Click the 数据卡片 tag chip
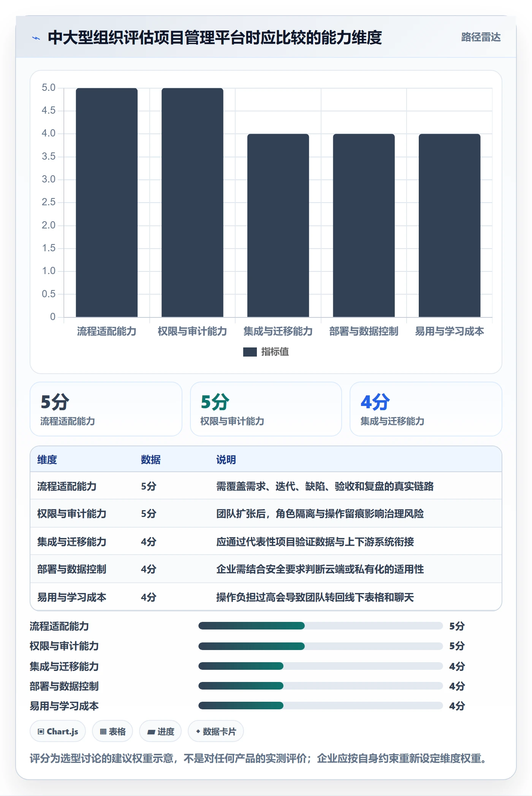 pyautogui.click(x=216, y=731)
